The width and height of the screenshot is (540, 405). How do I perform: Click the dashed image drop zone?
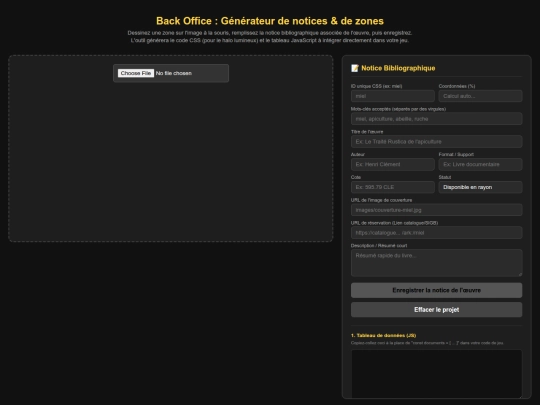click(x=171, y=148)
